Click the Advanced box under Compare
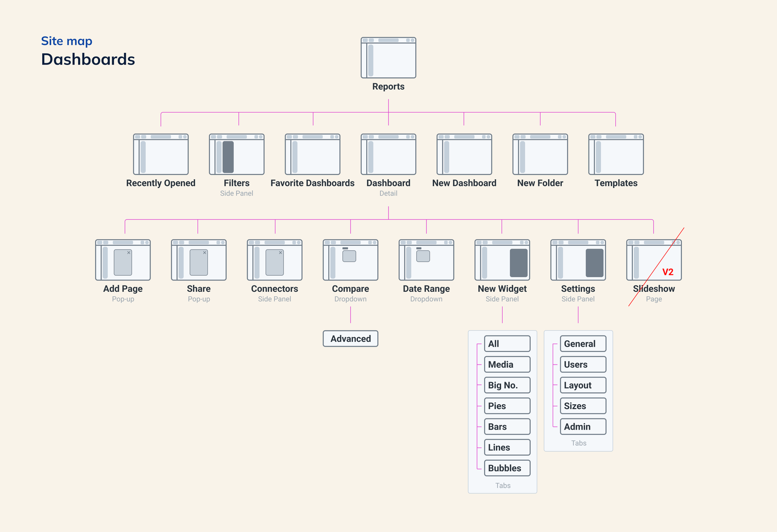This screenshot has width=777, height=532. coord(350,339)
